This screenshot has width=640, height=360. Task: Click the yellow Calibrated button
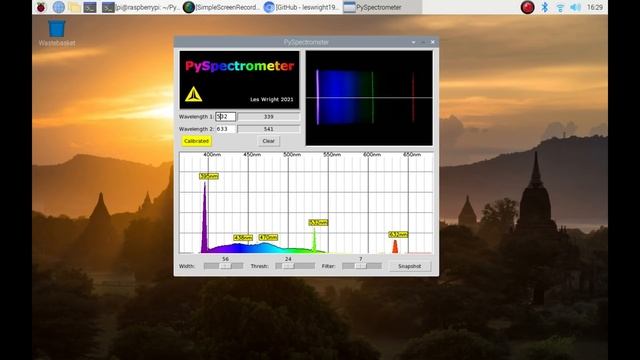point(196,141)
